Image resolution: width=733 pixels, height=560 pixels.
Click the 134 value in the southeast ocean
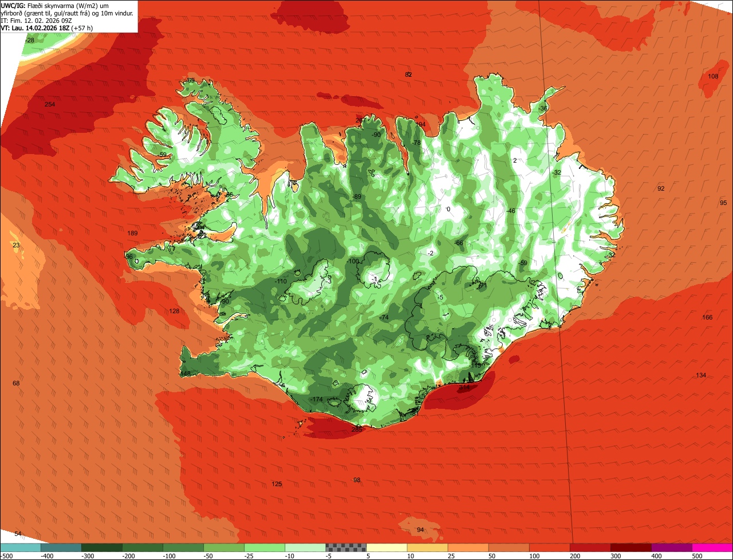(701, 375)
